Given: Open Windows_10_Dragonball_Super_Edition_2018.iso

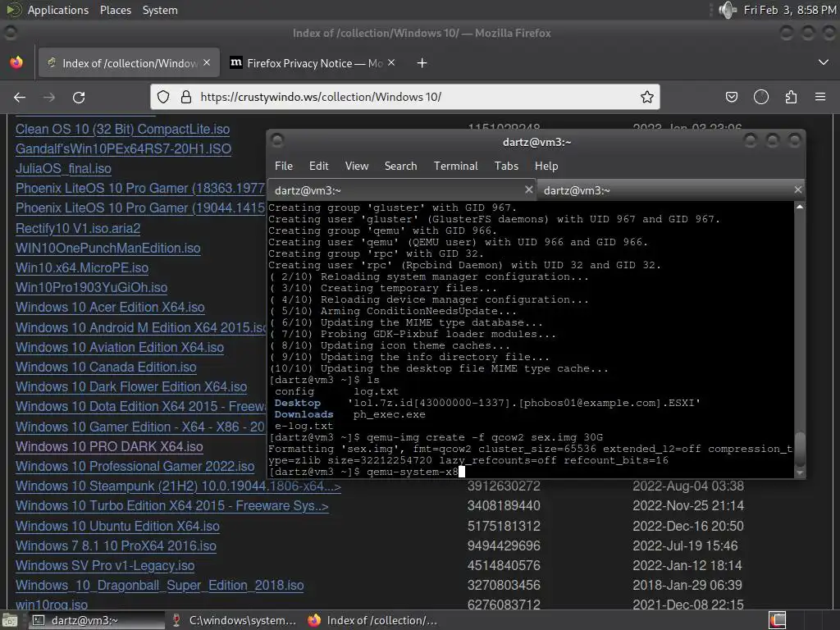Looking at the screenshot, I should pyautogui.click(x=160, y=586).
